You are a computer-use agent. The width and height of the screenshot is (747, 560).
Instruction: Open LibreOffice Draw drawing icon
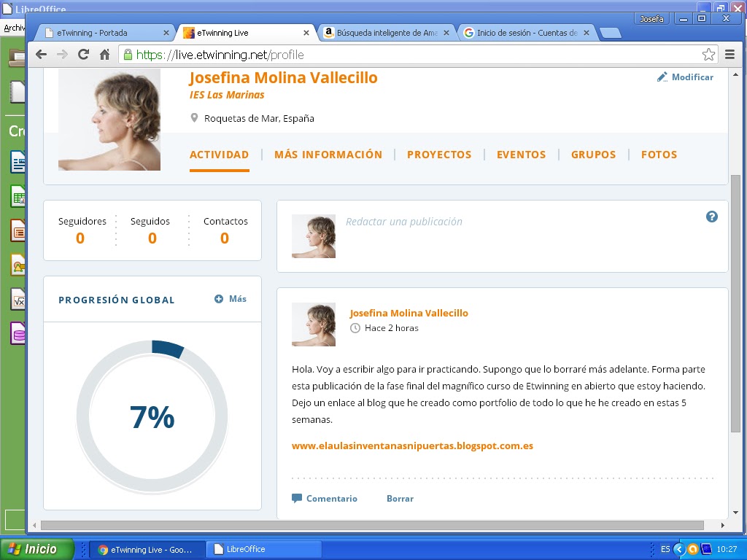[18, 265]
